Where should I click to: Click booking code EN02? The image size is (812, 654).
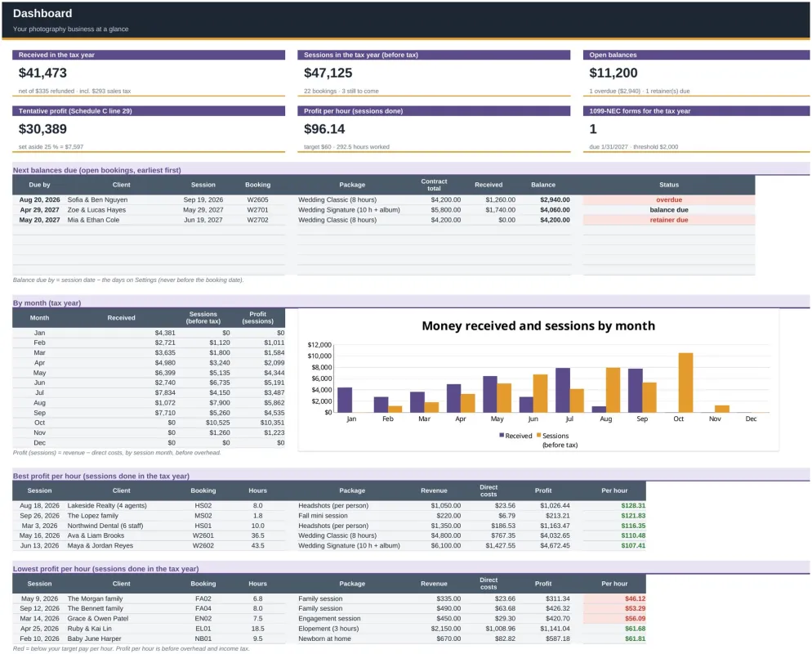tap(203, 619)
